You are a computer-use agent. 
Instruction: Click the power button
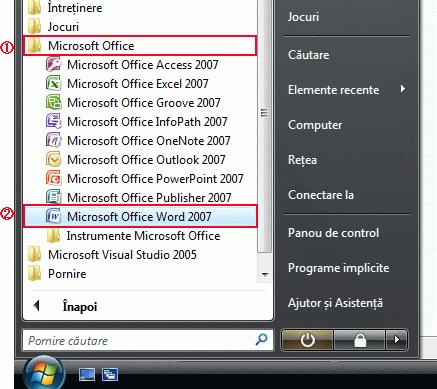pyautogui.click(x=307, y=340)
